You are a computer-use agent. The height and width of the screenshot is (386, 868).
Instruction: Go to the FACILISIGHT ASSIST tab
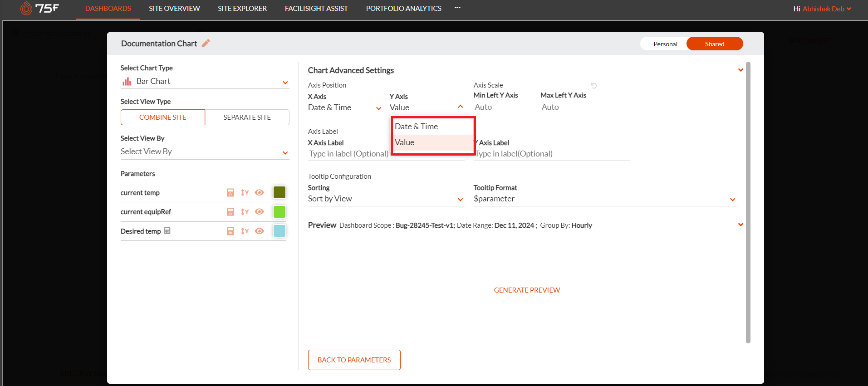[316, 9]
